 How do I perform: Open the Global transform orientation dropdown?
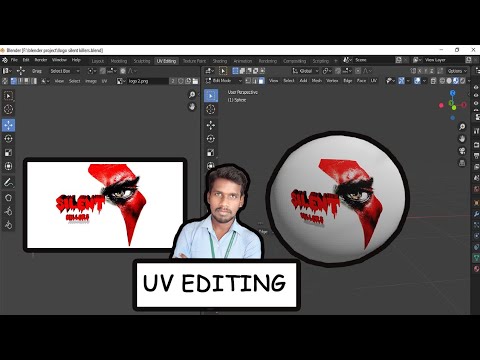point(305,71)
